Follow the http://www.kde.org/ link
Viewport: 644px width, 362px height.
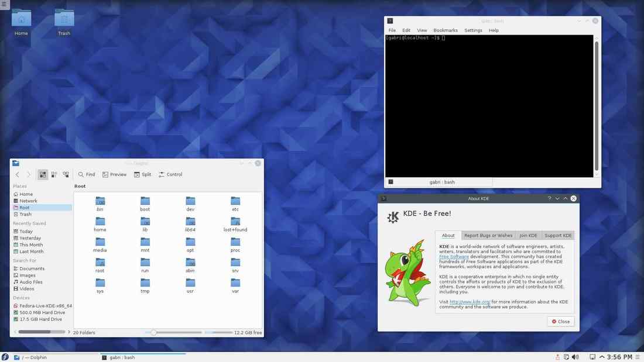[x=469, y=302]
